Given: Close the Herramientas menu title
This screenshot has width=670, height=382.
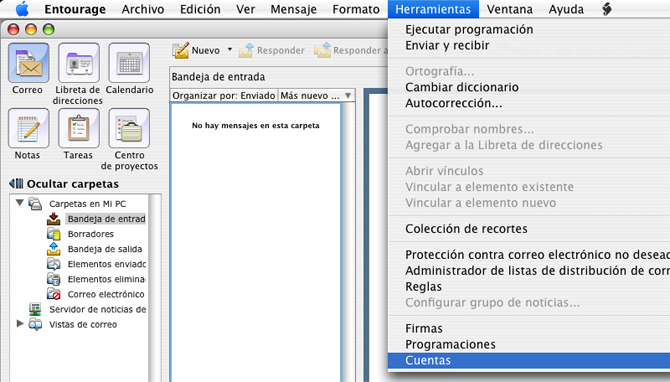Looking at the screenshot, I should 433,9.
